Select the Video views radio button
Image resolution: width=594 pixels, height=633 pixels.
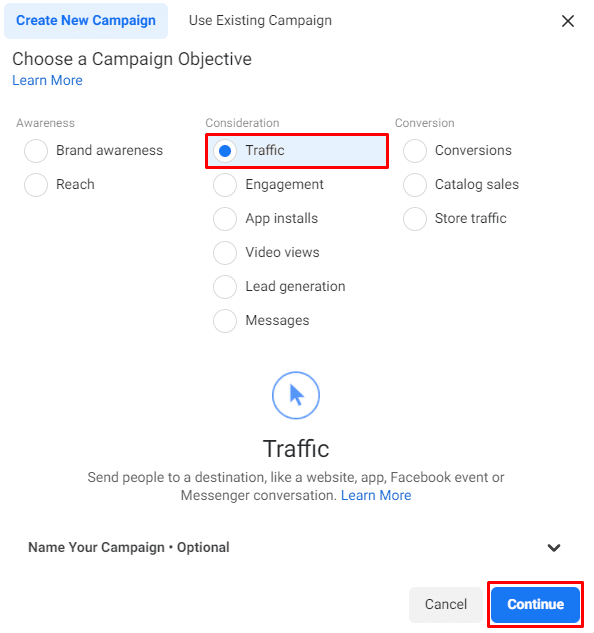point(225,253)
